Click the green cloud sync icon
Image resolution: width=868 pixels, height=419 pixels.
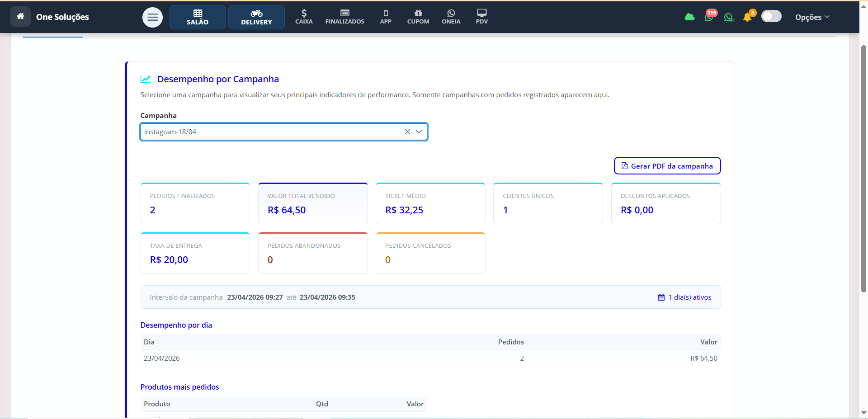(x=689, y=17)
